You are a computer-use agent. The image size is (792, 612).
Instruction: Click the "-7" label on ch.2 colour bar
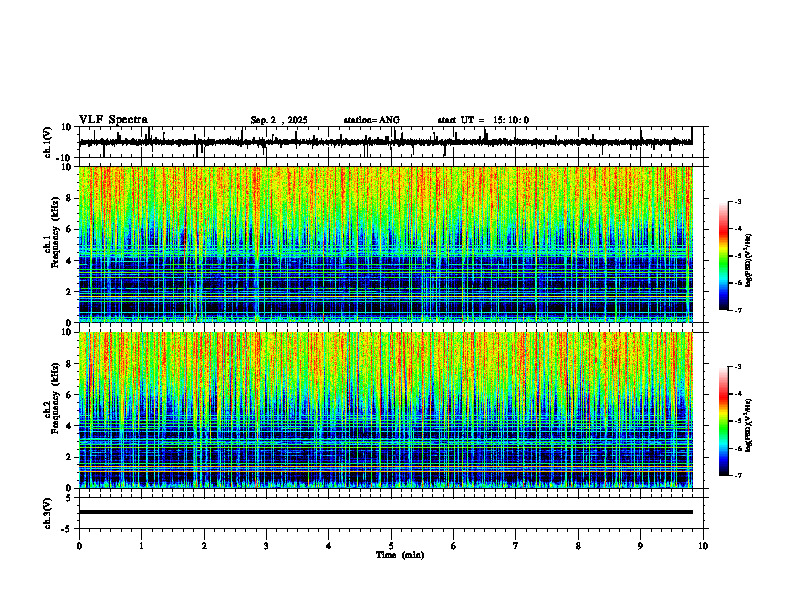click(737, 475)
